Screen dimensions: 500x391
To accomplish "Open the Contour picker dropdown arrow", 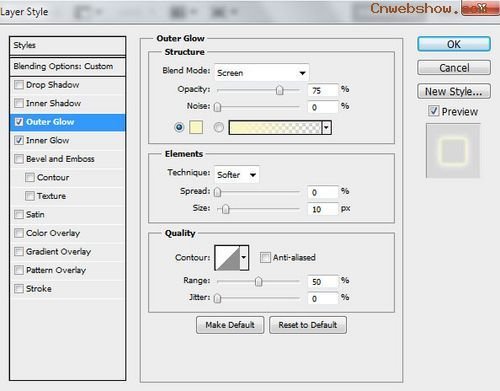I will (244, 257).
